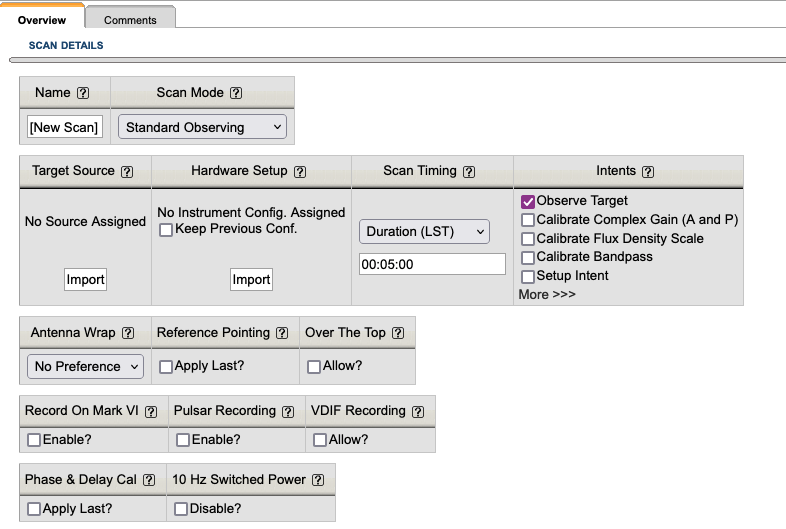Click the scan Name text field
The height and width of the screenshot is (529, 786).
pyautogui.click(x=64, y=127)
